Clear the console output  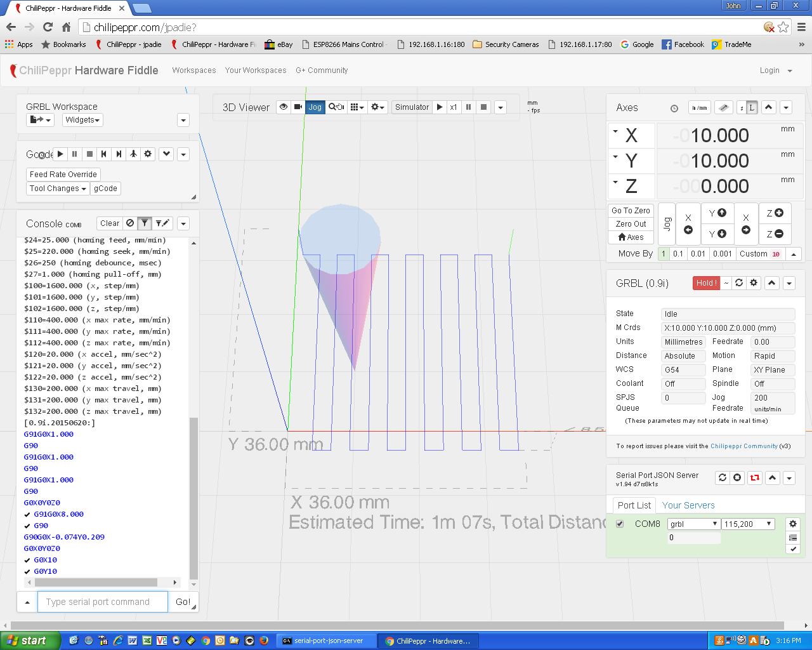click(110, 223)
